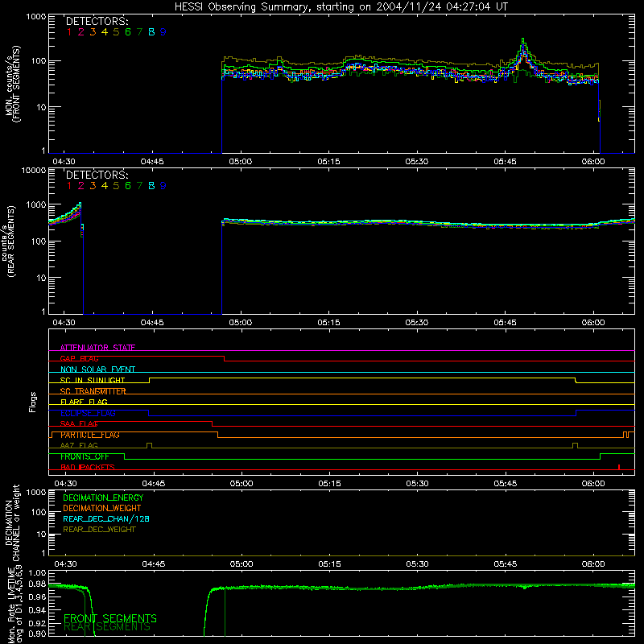Select the SC_IN_SUNLIGHT flag label
The width and height of the screenshot is (644, 644).
coord(93,380)
